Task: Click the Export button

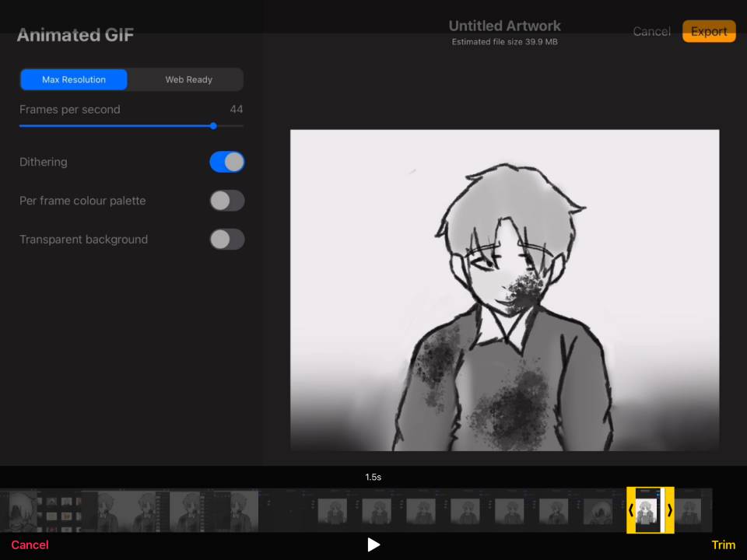Action: click(x=708, y=32)
